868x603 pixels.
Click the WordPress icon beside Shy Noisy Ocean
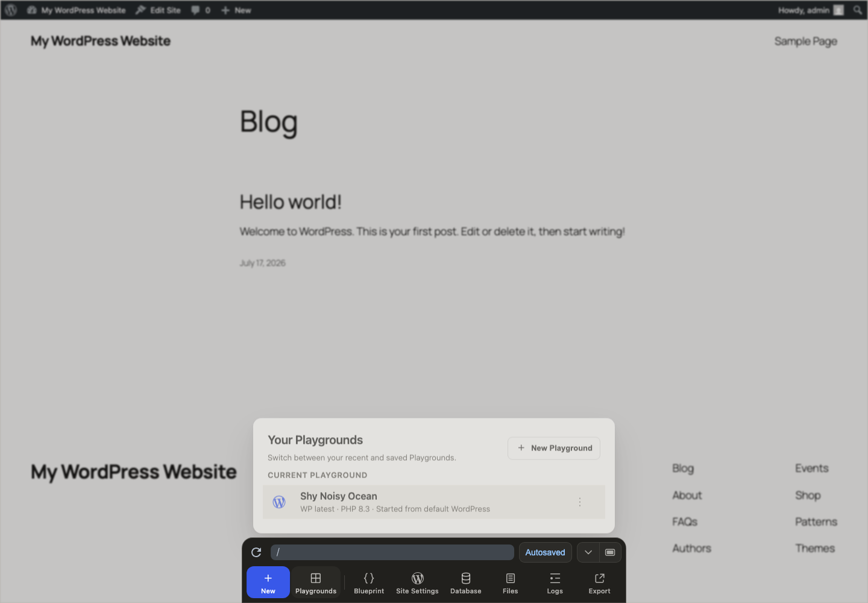point(279,502)
